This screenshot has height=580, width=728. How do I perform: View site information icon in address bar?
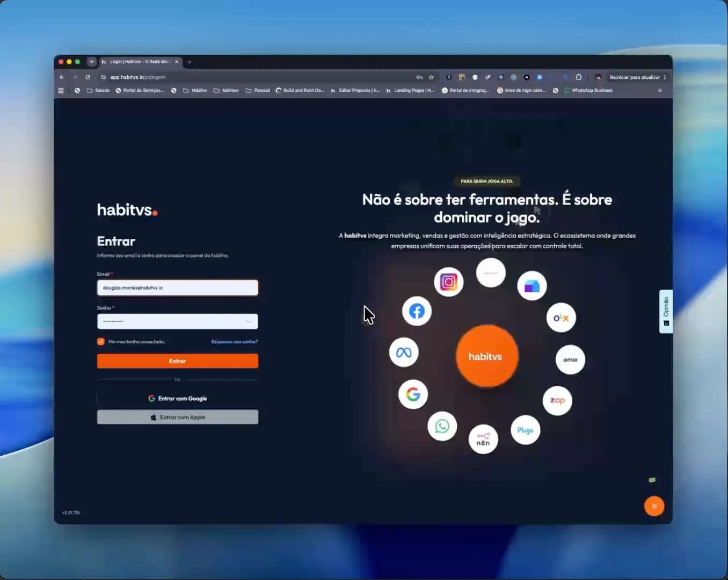point(103,77)
